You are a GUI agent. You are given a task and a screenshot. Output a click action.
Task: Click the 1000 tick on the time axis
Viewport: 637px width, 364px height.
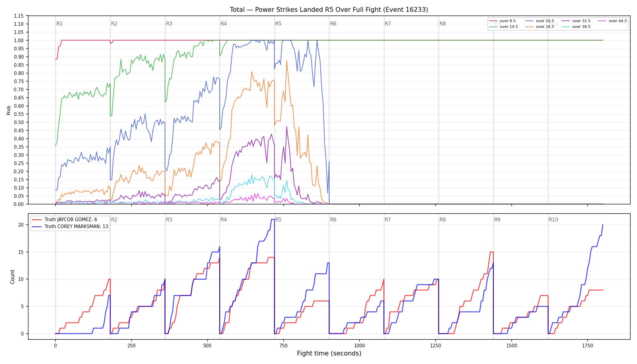pyautogui.click(x=359, y=345)
